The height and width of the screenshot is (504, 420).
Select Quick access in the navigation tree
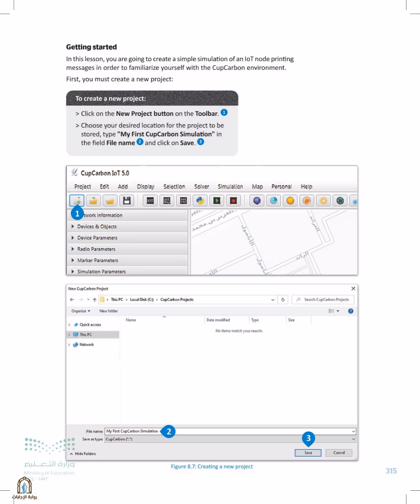(90, 324)
